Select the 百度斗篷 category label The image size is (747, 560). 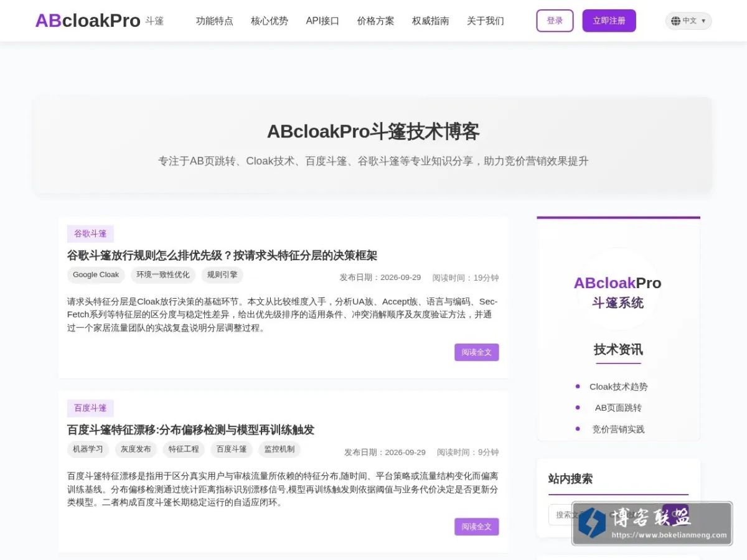[90, 408]
